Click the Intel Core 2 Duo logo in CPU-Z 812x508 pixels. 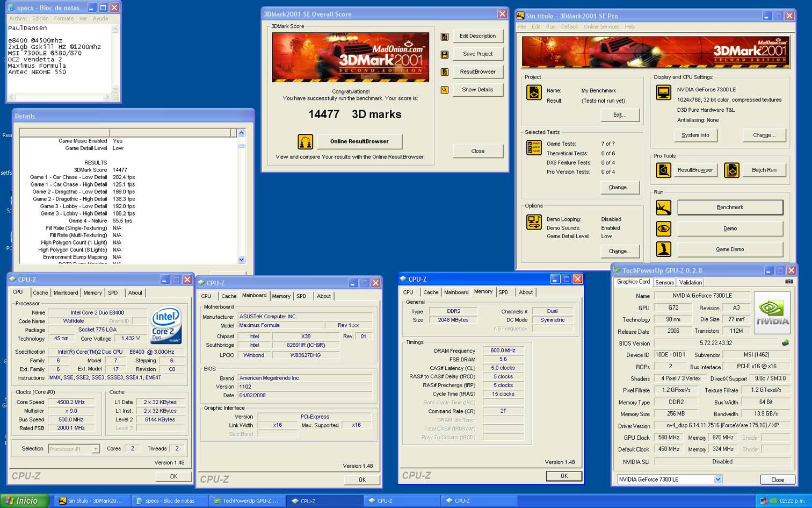(166, 325)
